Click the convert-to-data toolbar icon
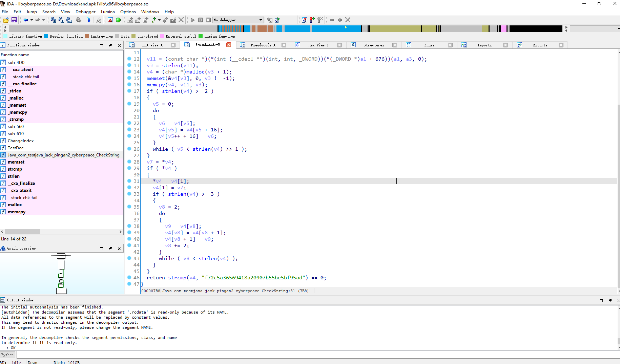 click(x=138, y=20)
